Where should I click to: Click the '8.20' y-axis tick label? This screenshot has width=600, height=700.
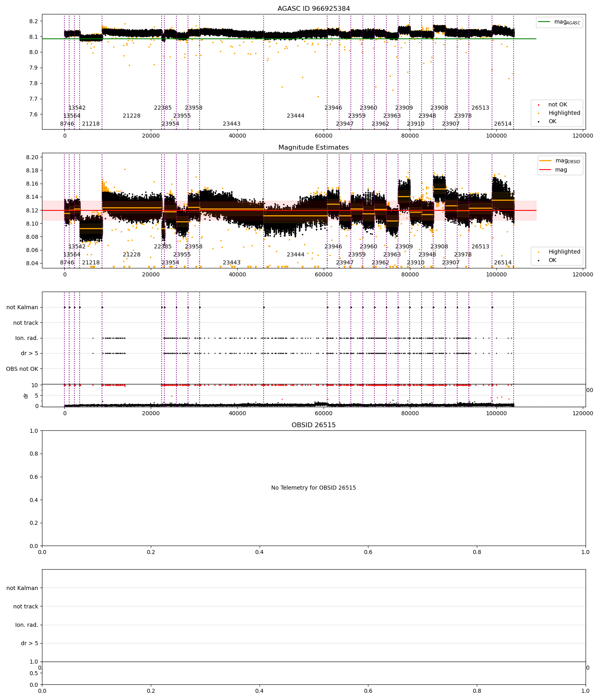[33, 157]
